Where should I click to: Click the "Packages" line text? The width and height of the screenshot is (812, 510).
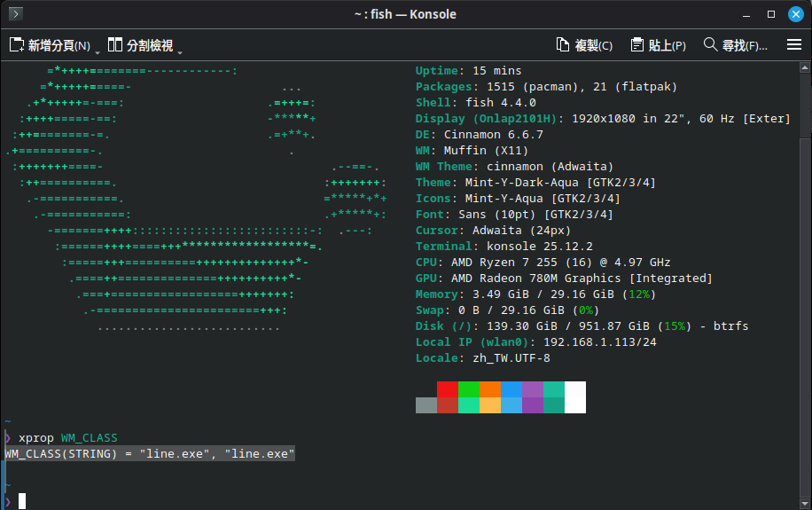click(546, 87)
